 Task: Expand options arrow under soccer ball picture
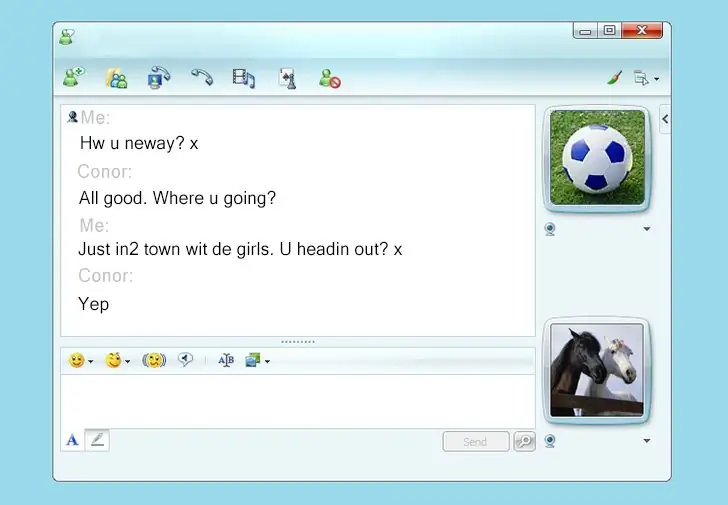[646, 229]
